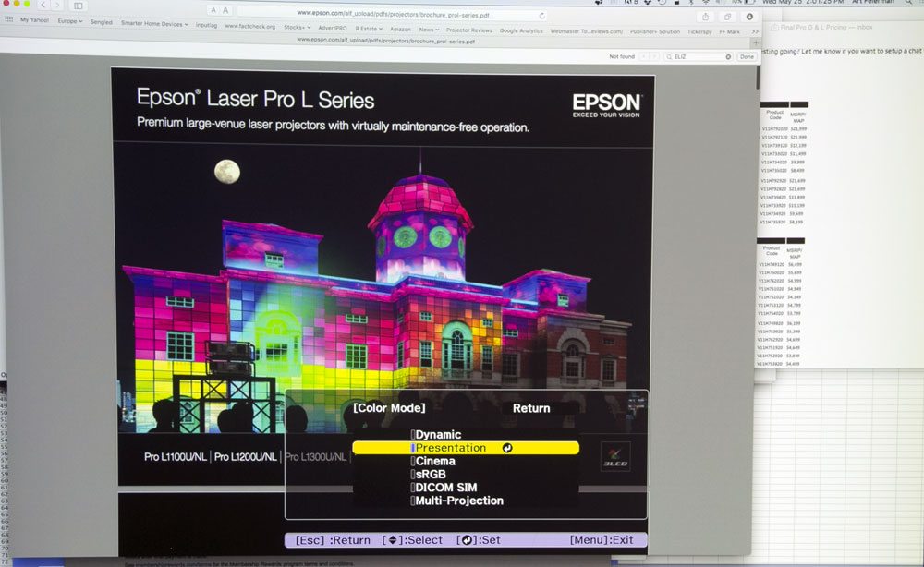
Task: Open the show all tabs icon
Action: (x=727, y=16)
